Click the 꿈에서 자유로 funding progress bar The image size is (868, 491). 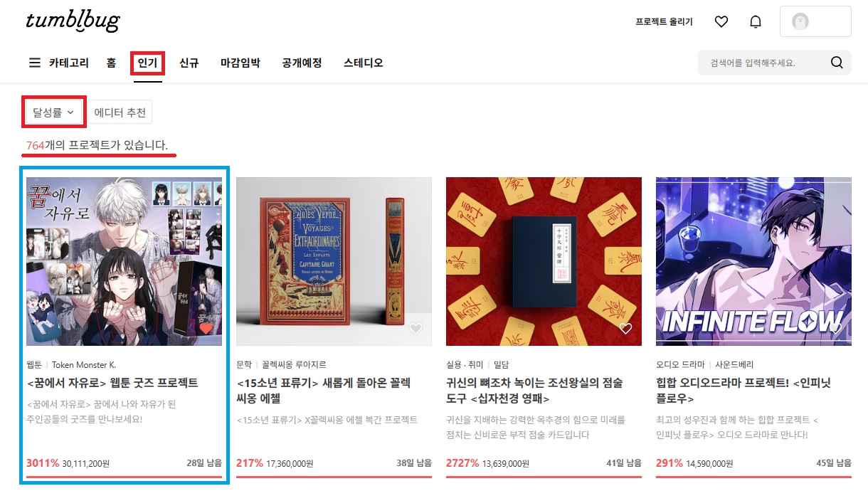click(124, 477)
